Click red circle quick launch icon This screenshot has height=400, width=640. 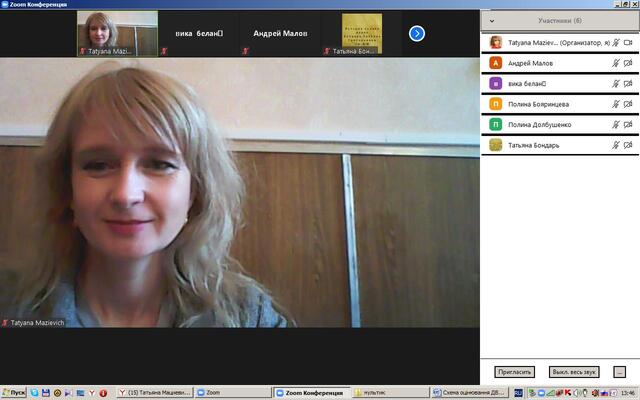pos(103,393)
